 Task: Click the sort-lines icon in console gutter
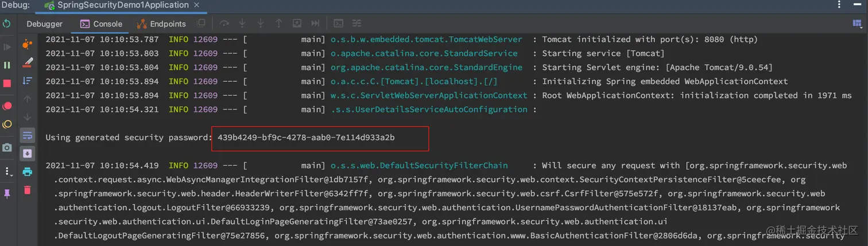27,81
